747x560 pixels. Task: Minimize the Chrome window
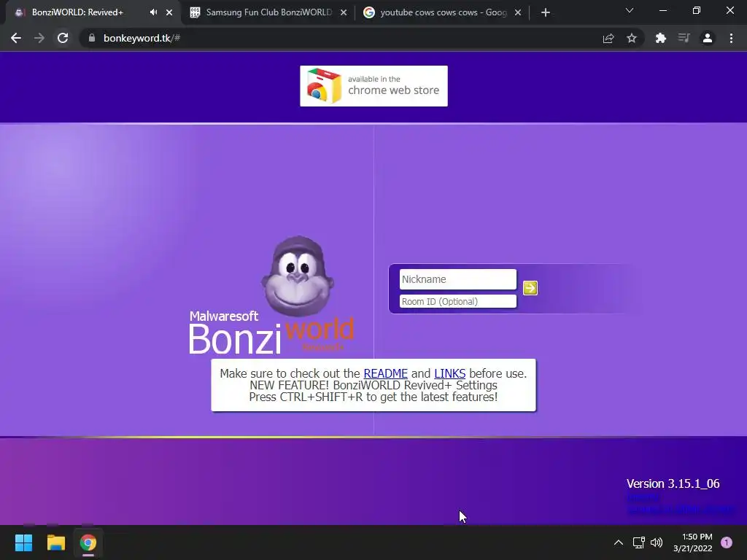(x=662, y=10)
